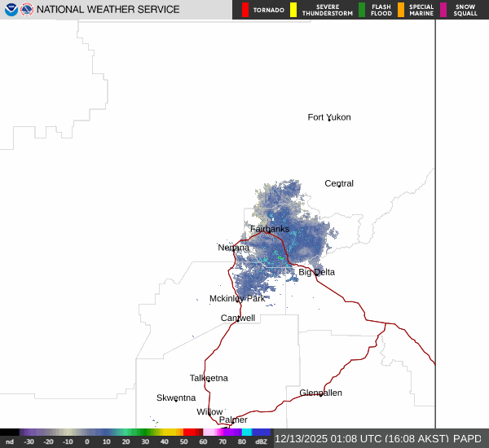Click the green Flash Flood legend swatch
This screenshot has width=489, height=448.
(362, 10)
